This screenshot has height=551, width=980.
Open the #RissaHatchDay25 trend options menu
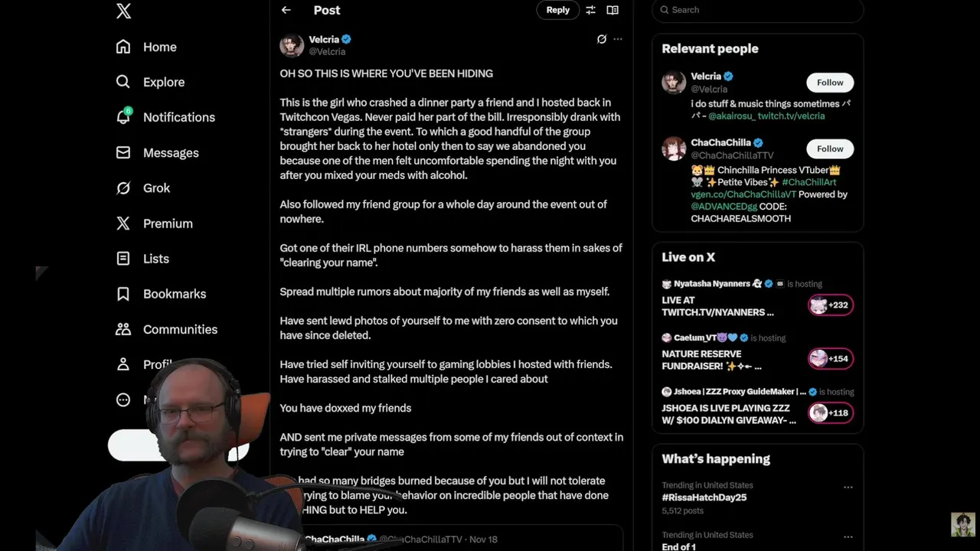click(848, 487)
